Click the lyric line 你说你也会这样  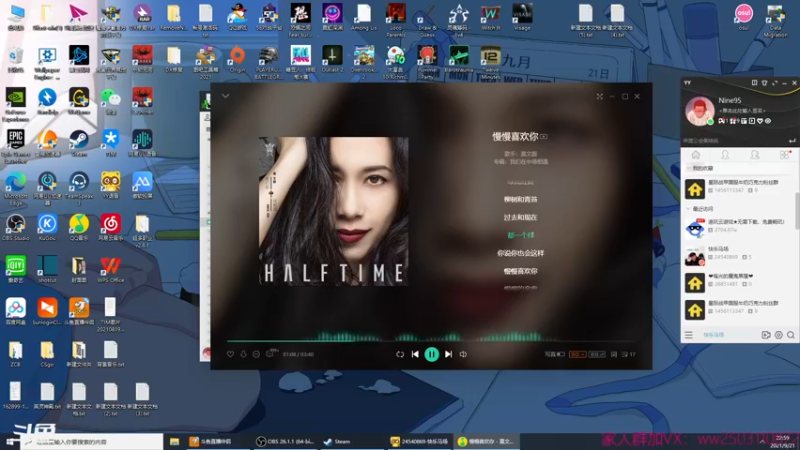point(520,253)
